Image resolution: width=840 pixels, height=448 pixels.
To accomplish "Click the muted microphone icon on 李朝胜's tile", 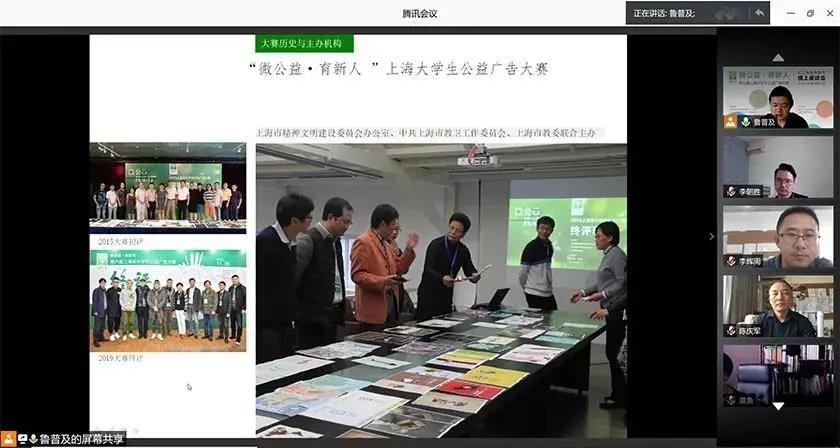I will coord(732,191).
